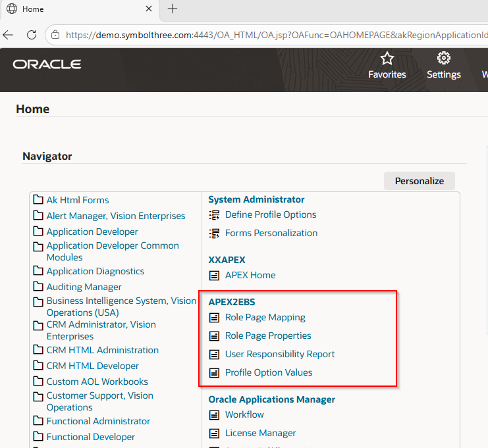Open Application Diagnostics link
The height and width of the screenshot is (448, 488).
[x=95, y=271]
